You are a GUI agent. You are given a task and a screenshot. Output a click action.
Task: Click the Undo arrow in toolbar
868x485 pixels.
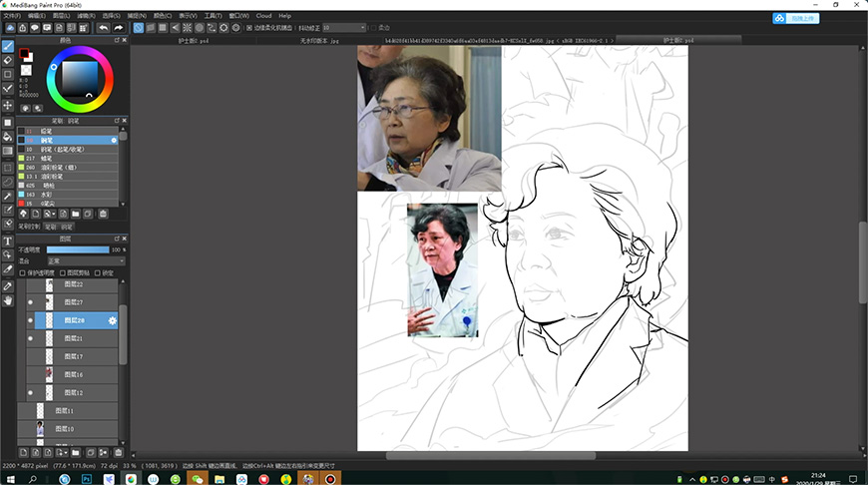coord(104,28)
